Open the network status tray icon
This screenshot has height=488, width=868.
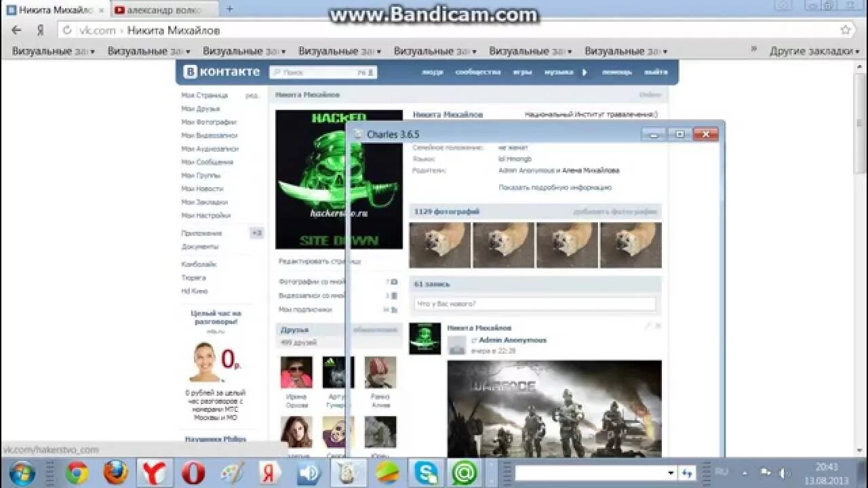click(765, 472)
